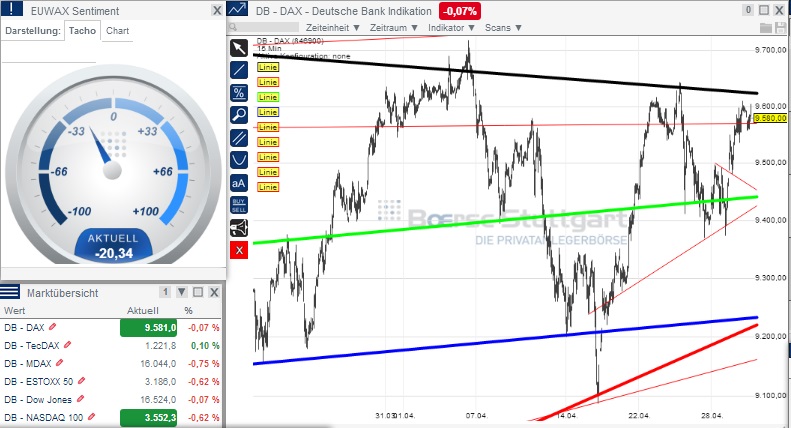Click the -66 label on the sentiment gauge

(59, 172)
